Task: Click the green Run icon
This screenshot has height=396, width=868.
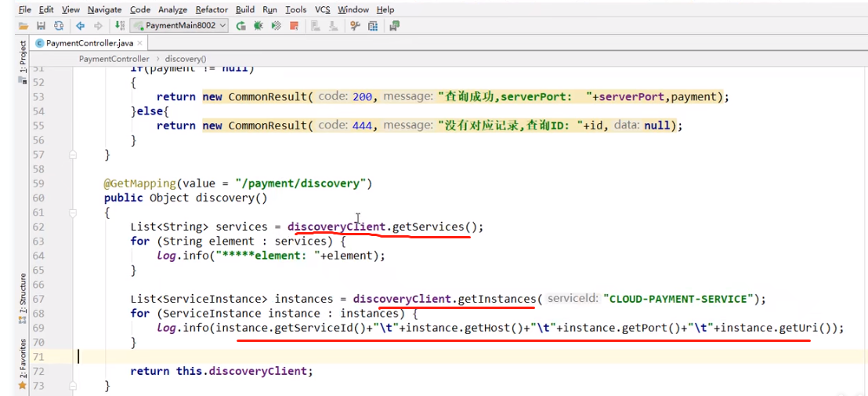Action: pos(241,25)
